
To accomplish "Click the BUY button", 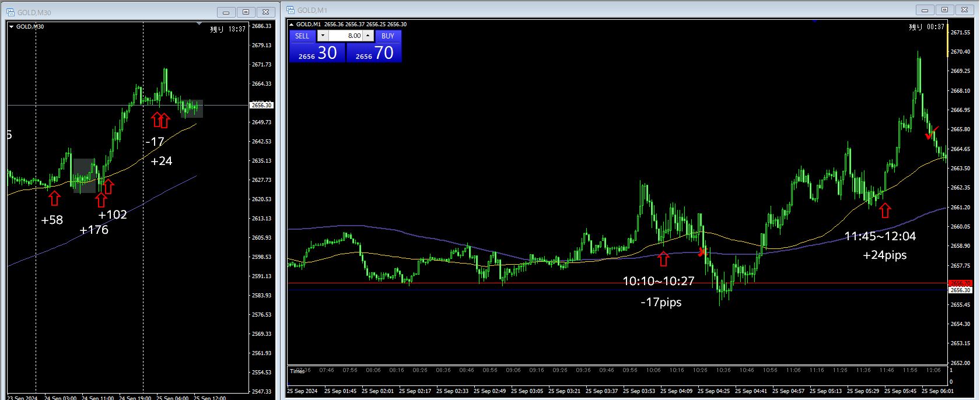I will [x=388, y=36].
